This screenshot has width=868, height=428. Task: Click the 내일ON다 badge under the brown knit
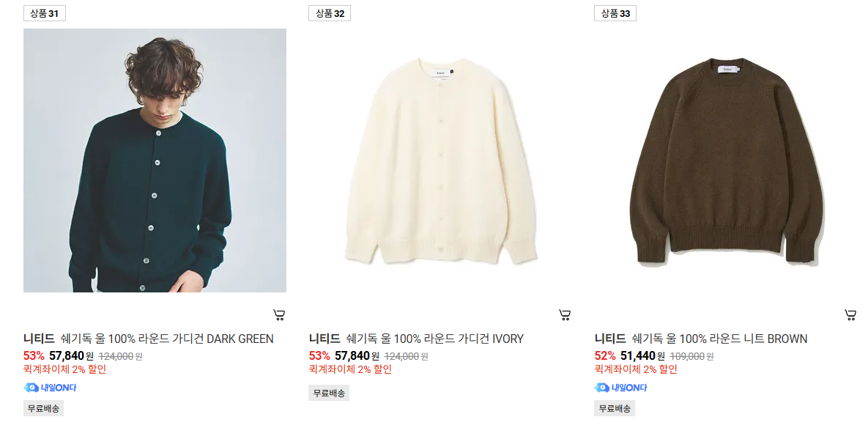point(620,388)
